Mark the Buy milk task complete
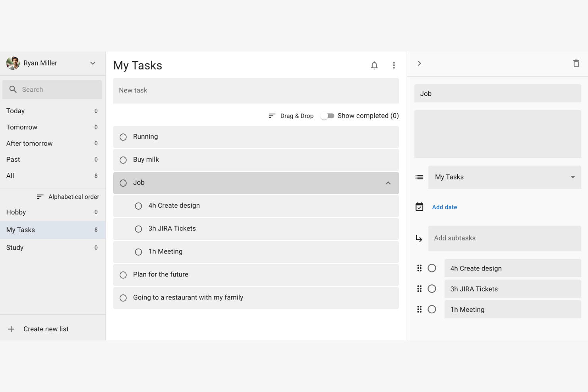This screenshot has width=588, height=392. [123, 160]
